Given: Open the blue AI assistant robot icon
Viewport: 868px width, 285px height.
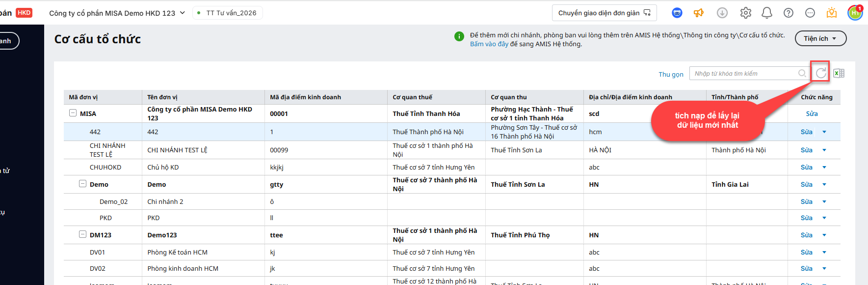Looking at the screenshot, I should [x=677, y=13].
